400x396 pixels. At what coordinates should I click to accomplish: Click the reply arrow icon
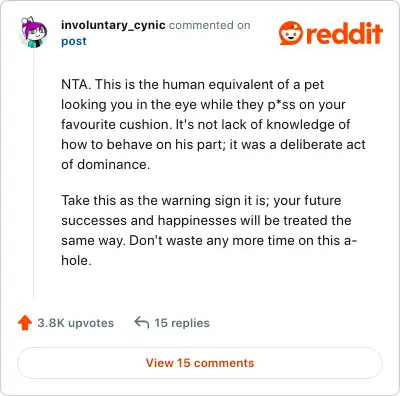142,322
